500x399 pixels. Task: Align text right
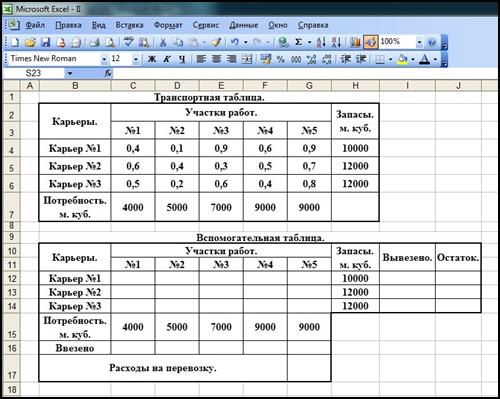(x=231, y=59)
